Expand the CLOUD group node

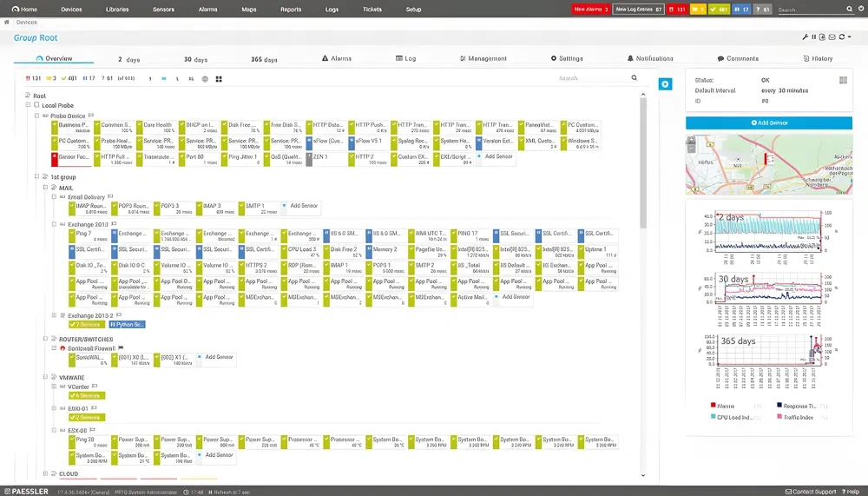coord(45,473)
